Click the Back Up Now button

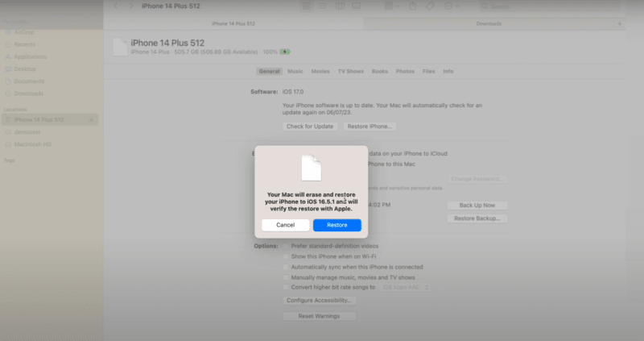[477, 206]
